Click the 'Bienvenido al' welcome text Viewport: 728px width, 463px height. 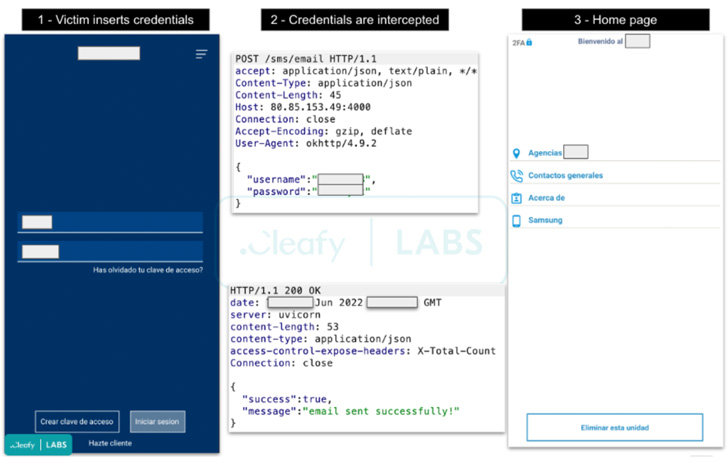(600, 41)
